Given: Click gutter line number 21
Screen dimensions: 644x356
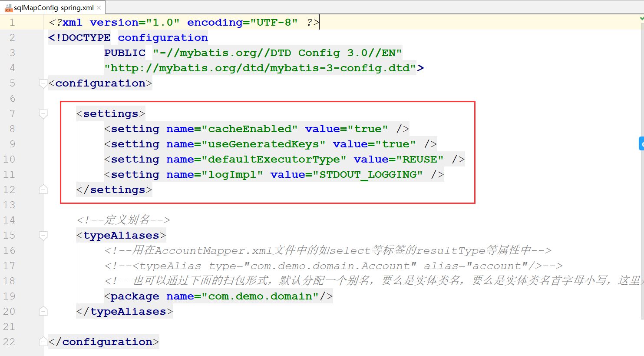Looking at the screenshot, I should click(9, 327).
